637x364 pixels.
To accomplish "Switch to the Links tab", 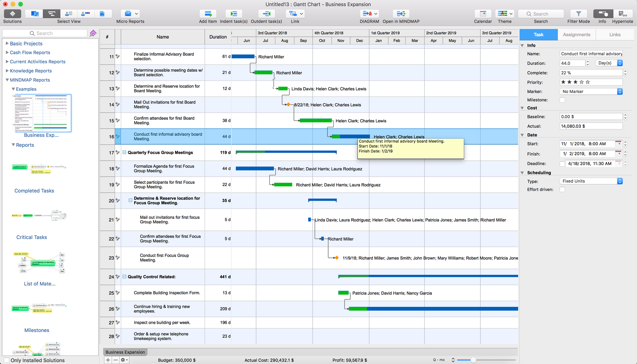I will [x=614, y=35].
